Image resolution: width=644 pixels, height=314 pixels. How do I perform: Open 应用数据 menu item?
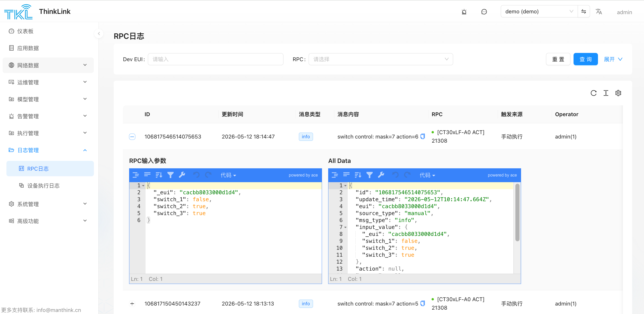(48, 48)
